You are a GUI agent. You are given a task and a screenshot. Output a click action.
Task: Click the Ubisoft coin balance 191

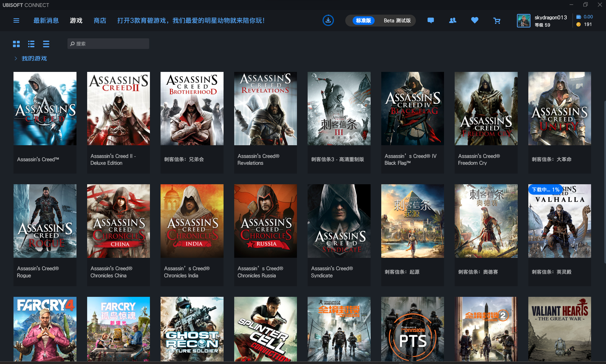click(584, 24)
